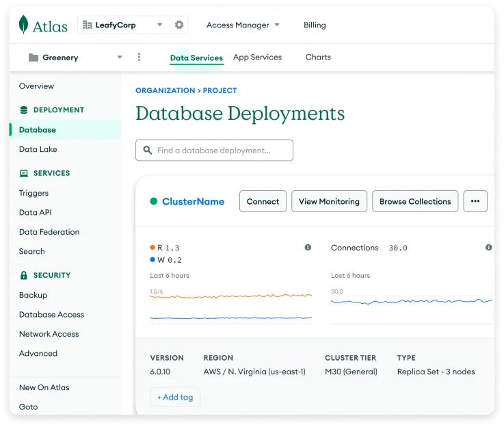The image size is (504, 427).
Task: Click the Browse Collections button
Action: tap(415, 201)
